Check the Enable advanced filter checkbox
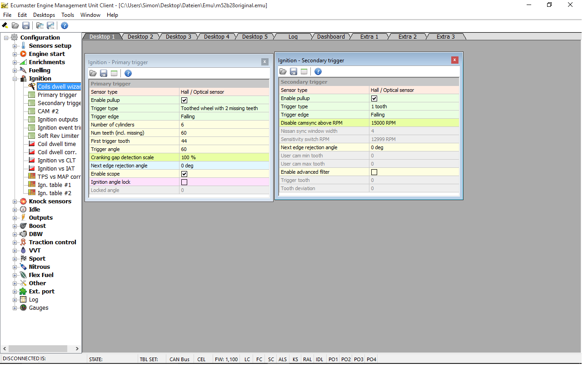 coord(374,172)
